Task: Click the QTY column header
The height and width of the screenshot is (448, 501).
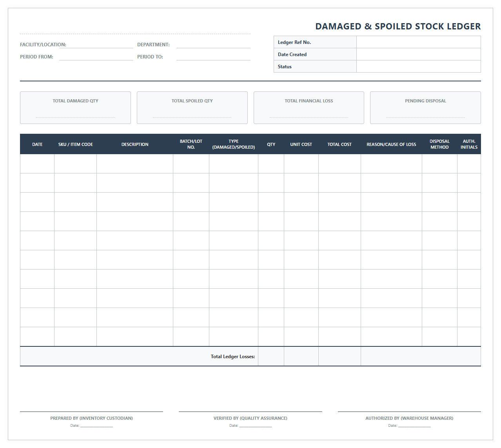Action: [x=271, y=144]
